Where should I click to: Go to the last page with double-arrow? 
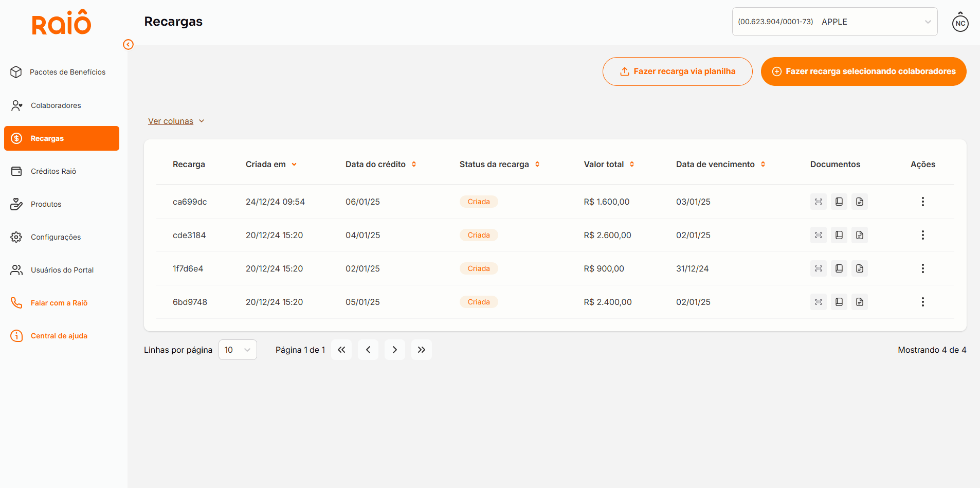coord(421,350)
